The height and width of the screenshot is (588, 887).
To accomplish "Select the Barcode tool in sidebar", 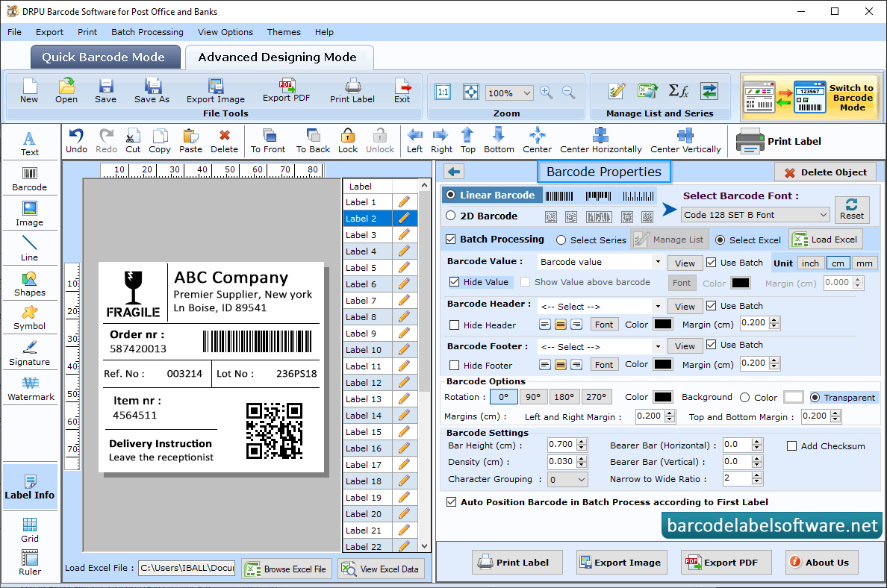I will click(x=29, y=179).
